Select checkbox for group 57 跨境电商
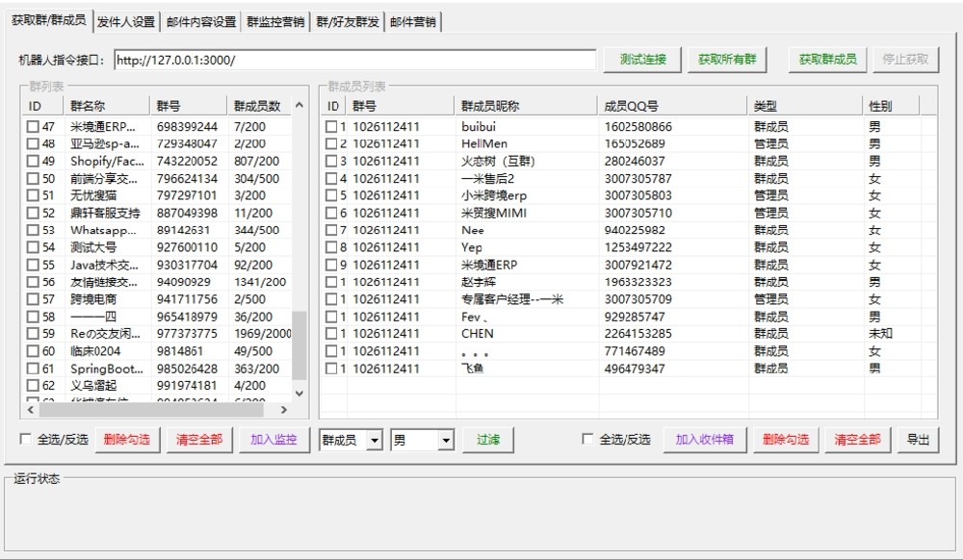This screenshot has width=963, height=560. point(33,299)
